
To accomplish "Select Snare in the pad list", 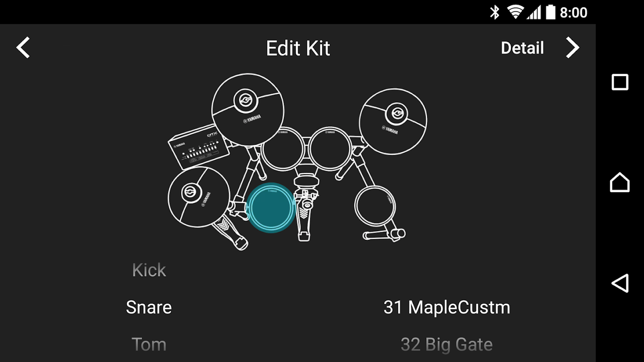I will (x=149, y=307).
